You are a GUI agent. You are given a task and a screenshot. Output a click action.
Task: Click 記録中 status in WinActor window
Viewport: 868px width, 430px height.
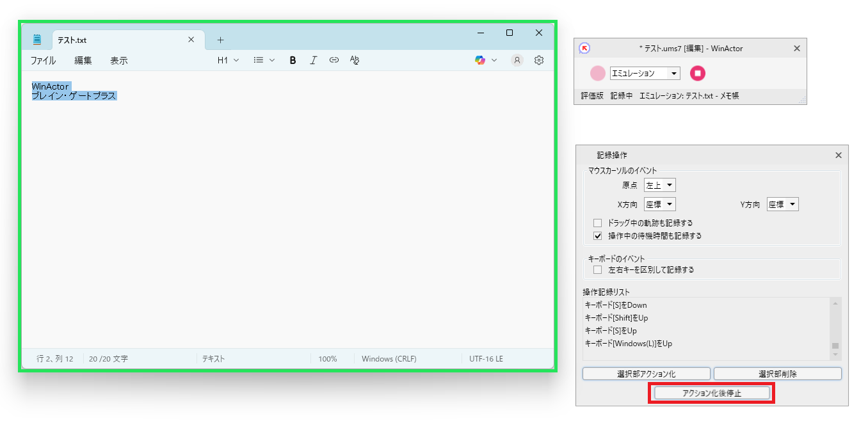(622, 96)
